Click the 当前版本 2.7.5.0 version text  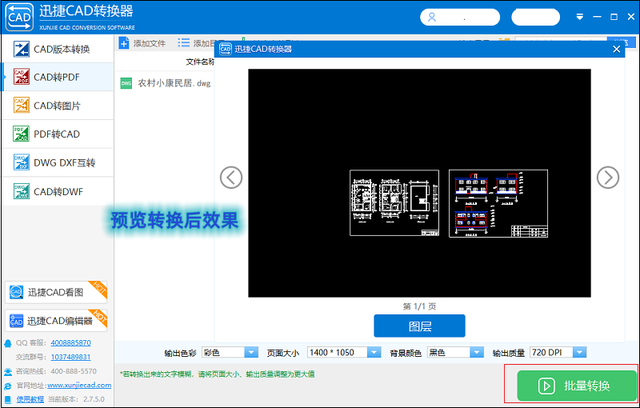[76, 399]
